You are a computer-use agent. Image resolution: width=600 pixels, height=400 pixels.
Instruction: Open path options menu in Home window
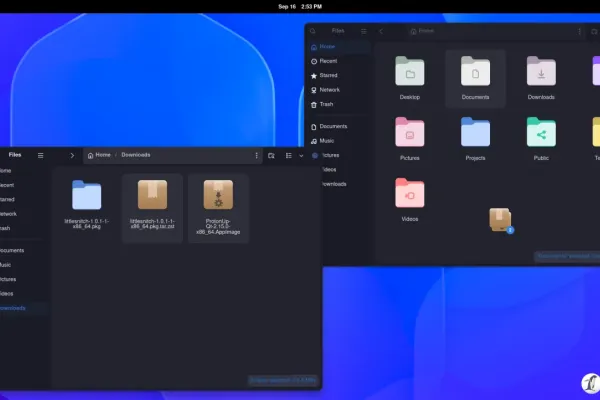point(579,31)
